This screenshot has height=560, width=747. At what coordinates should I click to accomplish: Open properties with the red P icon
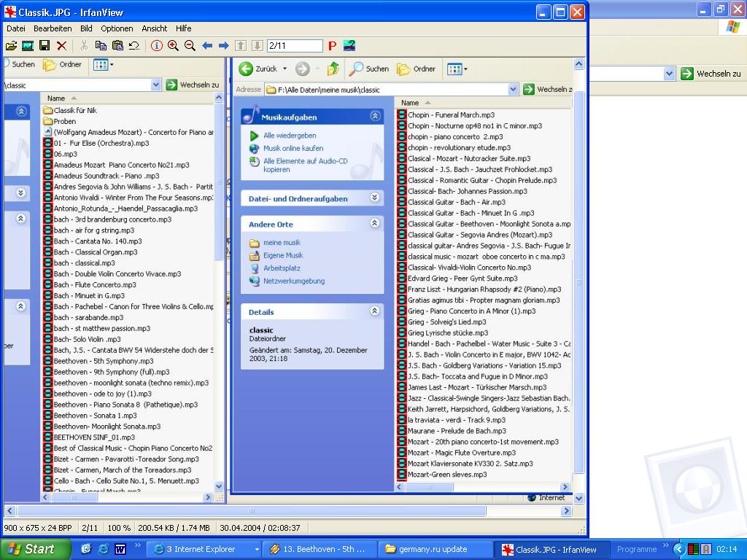pos(332,46)
